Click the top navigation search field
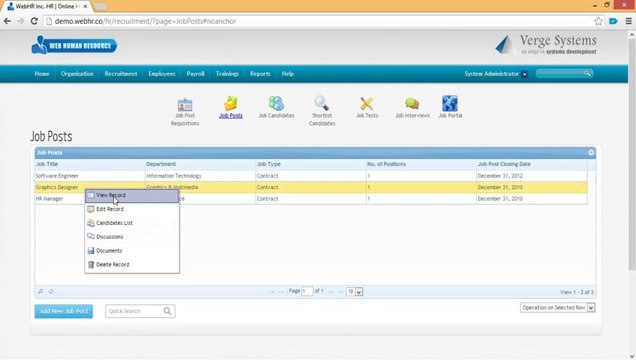This screenshot has height=360, width=636. tap(560, 73)
